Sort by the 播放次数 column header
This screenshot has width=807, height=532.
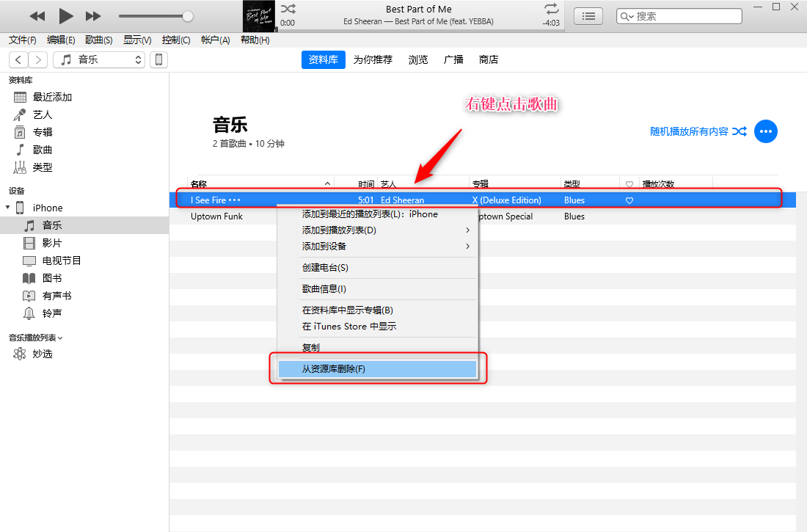(x=658, y=184)
